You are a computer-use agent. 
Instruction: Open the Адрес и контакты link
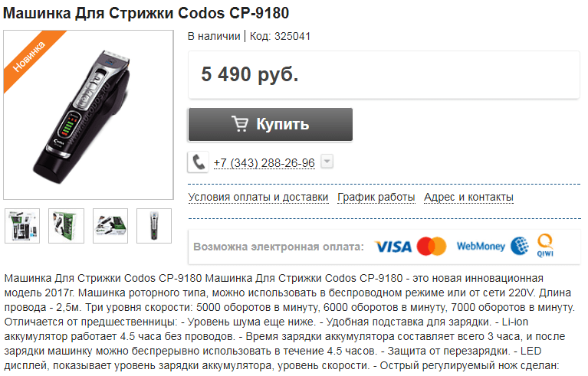click(x=468, y=197)
